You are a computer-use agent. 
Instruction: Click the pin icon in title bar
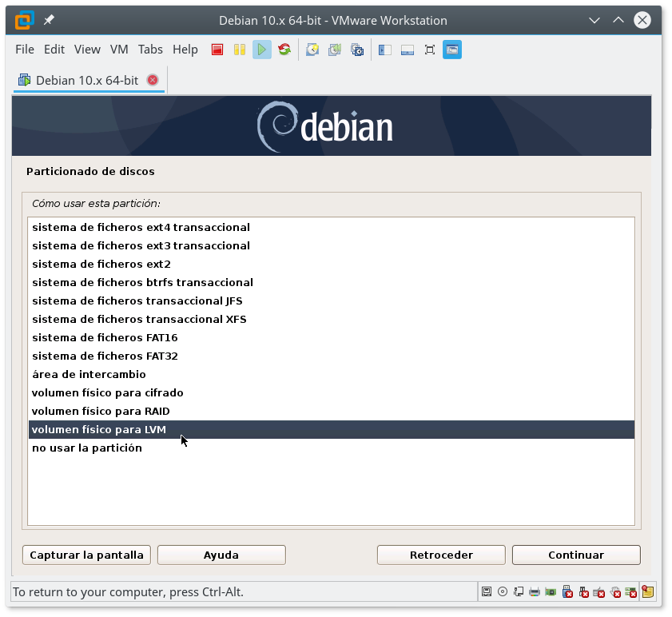(49, 20)
